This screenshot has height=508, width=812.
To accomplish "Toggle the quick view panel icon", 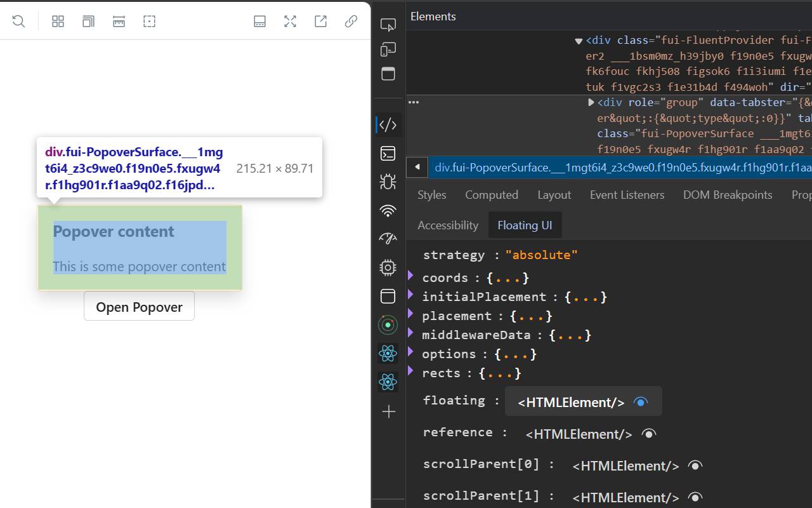I will click(388, 74).
